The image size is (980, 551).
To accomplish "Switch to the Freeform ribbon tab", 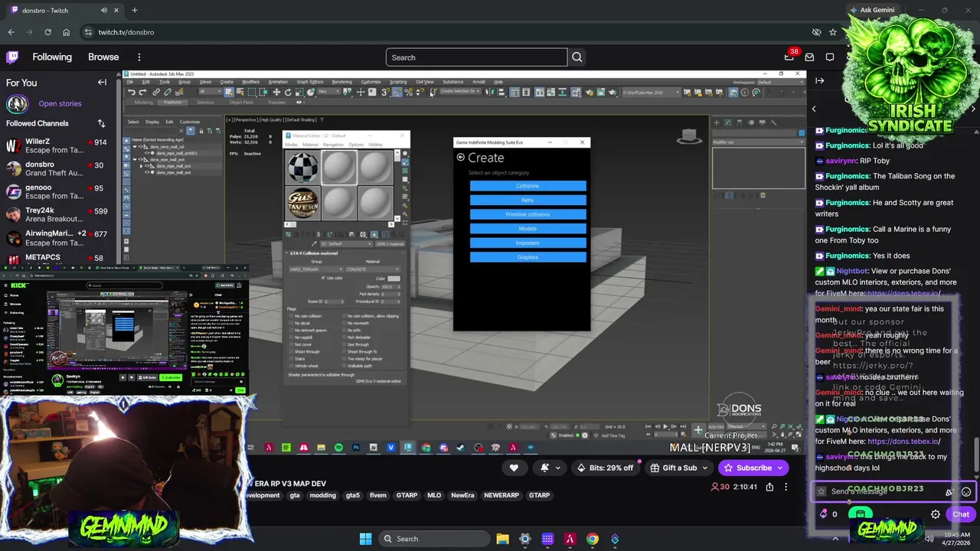I will (x=172, y=102).
